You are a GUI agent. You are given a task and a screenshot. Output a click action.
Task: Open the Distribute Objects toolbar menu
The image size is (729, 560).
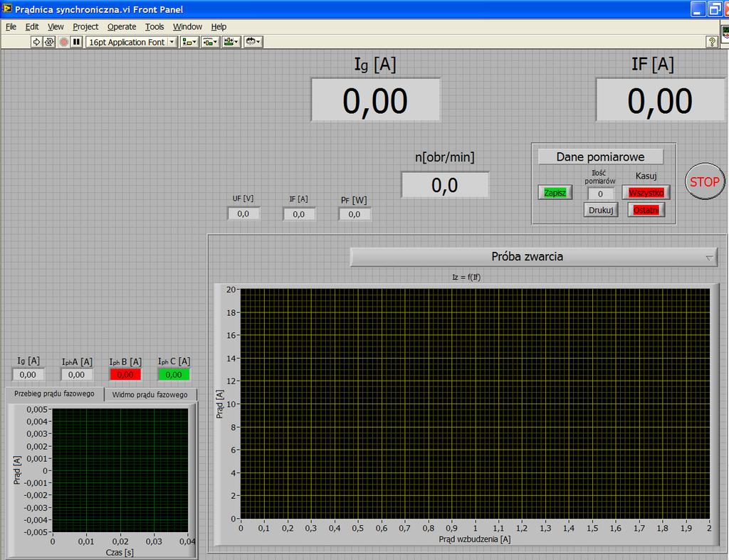coord(210,42)
